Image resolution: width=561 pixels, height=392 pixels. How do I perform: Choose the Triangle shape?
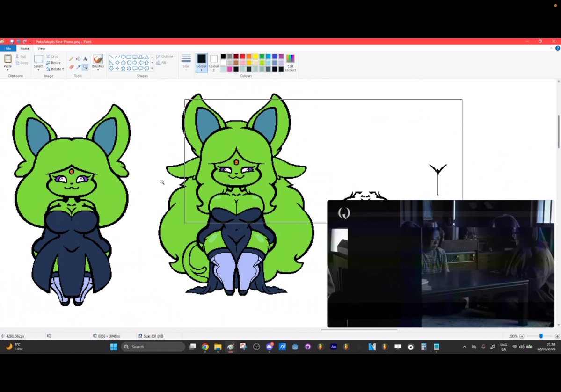tap(147, 57)
